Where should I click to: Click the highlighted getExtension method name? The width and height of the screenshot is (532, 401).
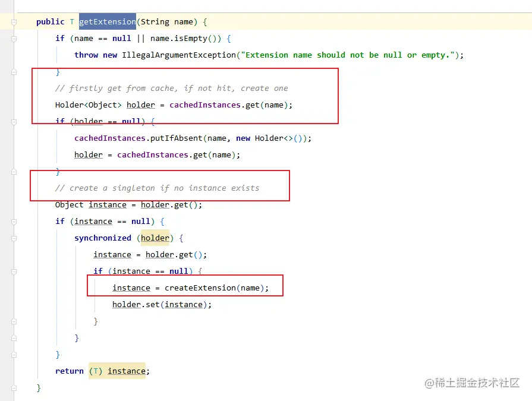108,22
